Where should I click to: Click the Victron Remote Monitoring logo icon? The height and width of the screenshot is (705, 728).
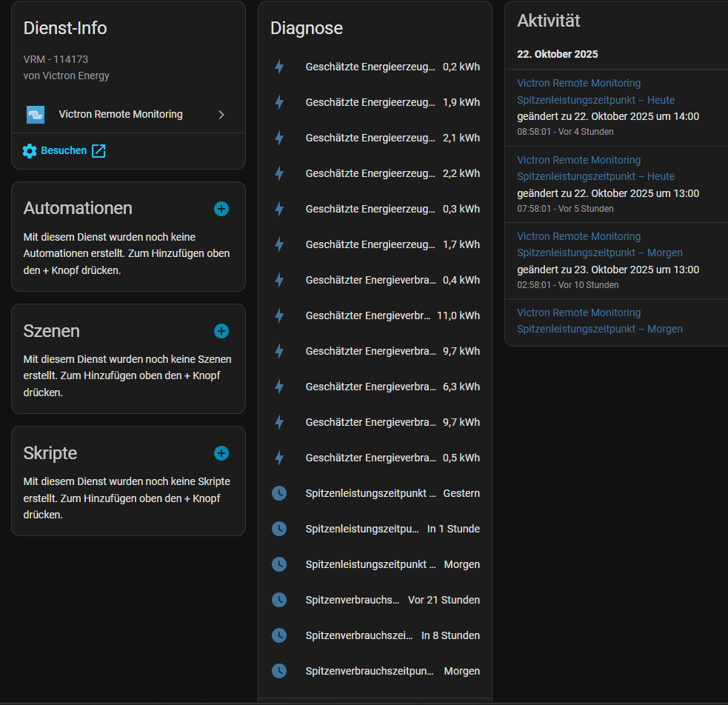pos(36,115)
